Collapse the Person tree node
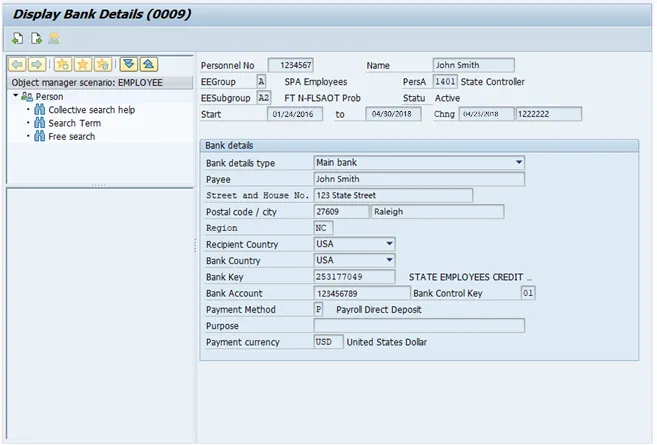Screen dimensions: 657x445 pos(17,97)
